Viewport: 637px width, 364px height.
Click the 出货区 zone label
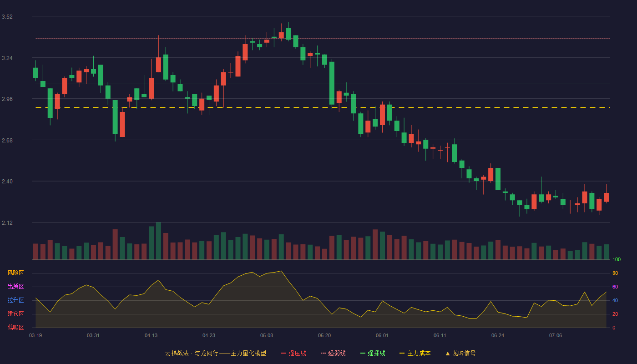click(x=15, y=287)
